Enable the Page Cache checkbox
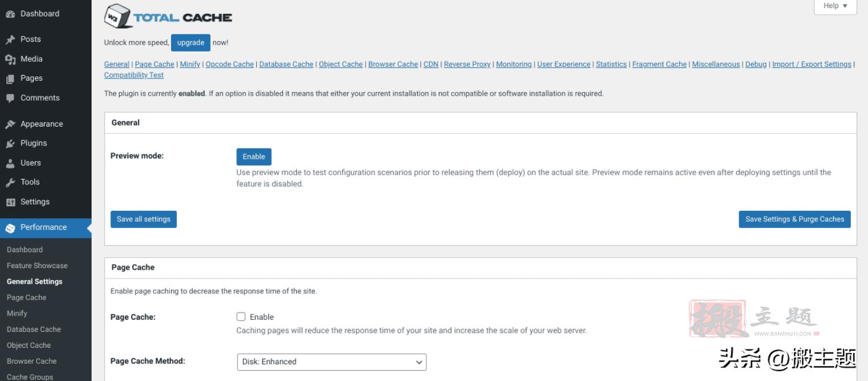The height and width of the screenshot is (381, 868). coord(241,317)
